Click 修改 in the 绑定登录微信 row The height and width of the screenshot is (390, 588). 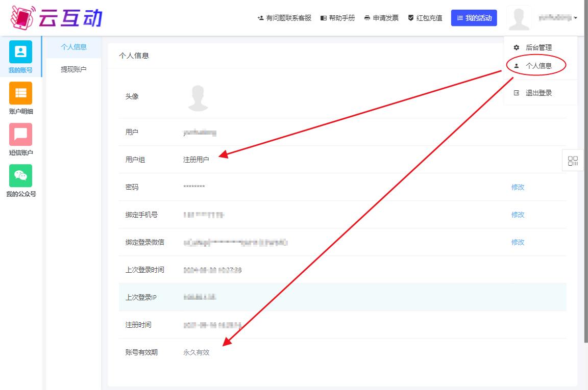tap(518, 242)
